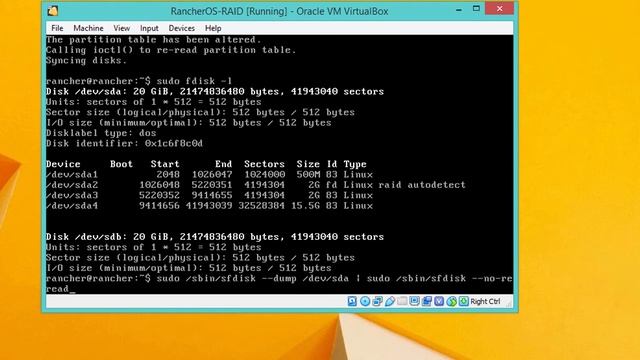Click the video capture status icon

click(427, 302)
